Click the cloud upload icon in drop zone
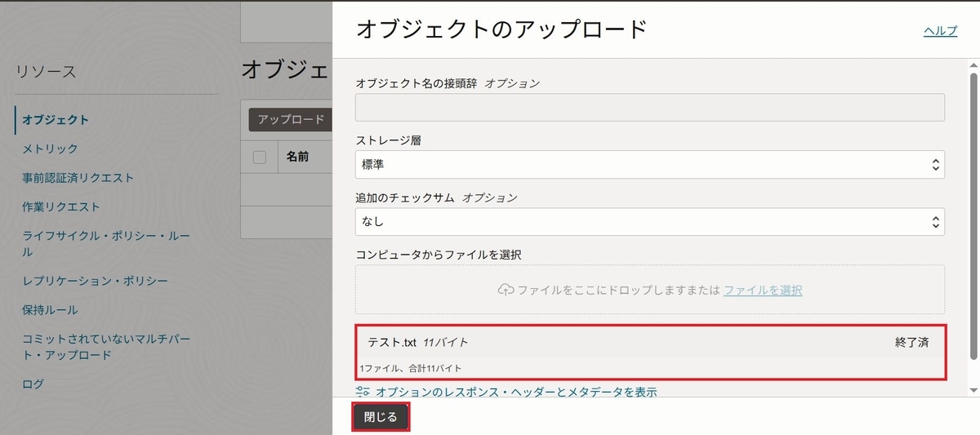The image size is (980, 435). (506, 290)
